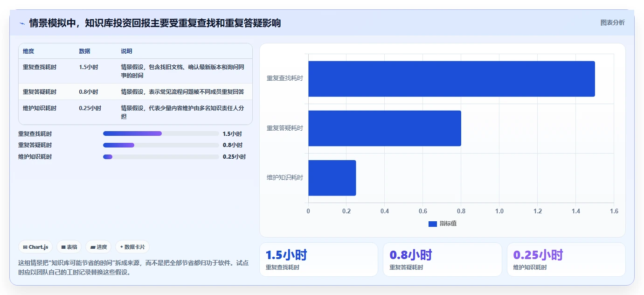The width and height of the screenshot is (644, 295).
Task: Click the 维护知识耗时 cell in the table
Action: pos(40,108)
